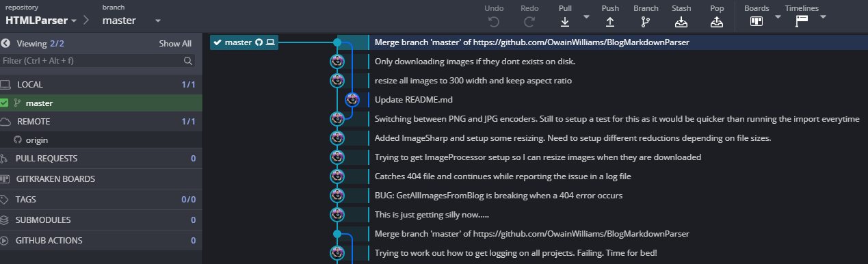Open Timelines from the toolbar

click(802, 21)
